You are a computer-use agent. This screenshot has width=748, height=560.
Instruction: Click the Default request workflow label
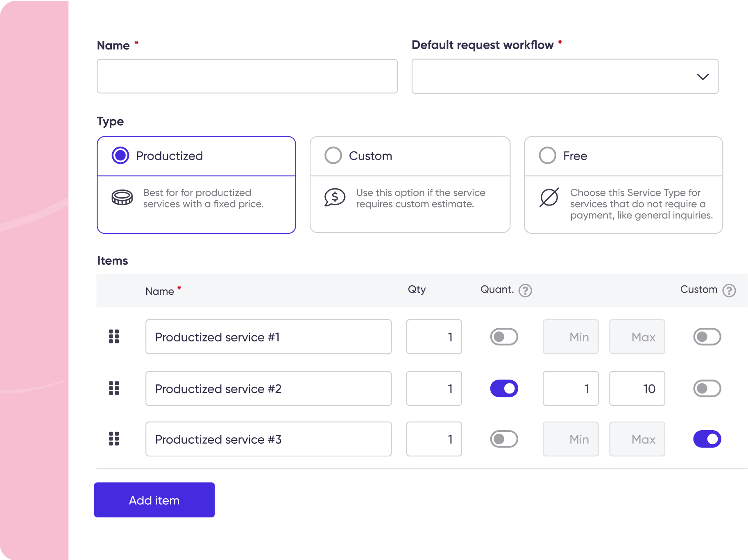[x=483, y=45]
